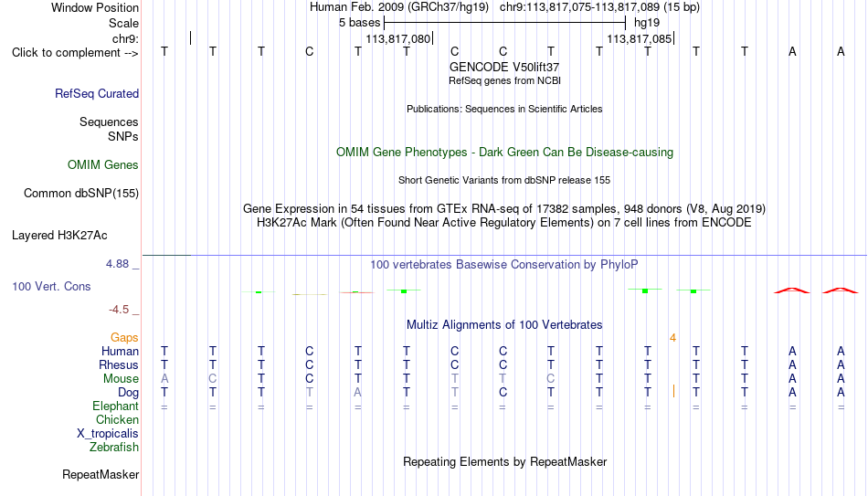
Task: Click the 113,817,085 coordinate marker
Action: point(640,38)
